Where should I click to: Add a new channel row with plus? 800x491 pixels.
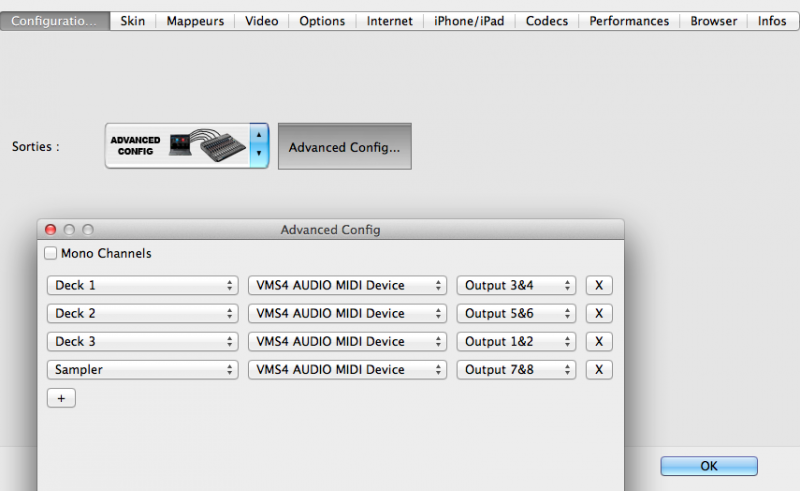[x=61, y=398]
